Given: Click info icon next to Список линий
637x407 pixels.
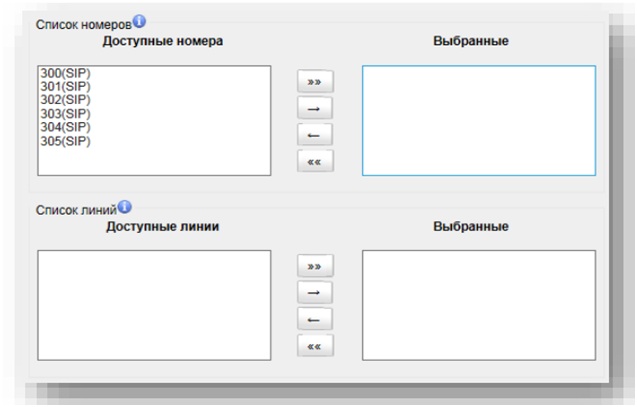Looking at the screenshot, I should point(126,208).
